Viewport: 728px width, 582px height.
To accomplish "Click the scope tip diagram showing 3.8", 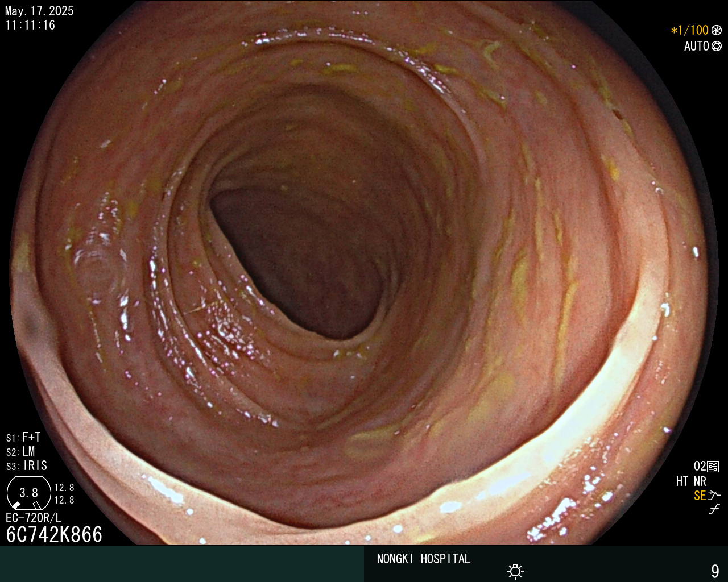I will tap(28, 493).
